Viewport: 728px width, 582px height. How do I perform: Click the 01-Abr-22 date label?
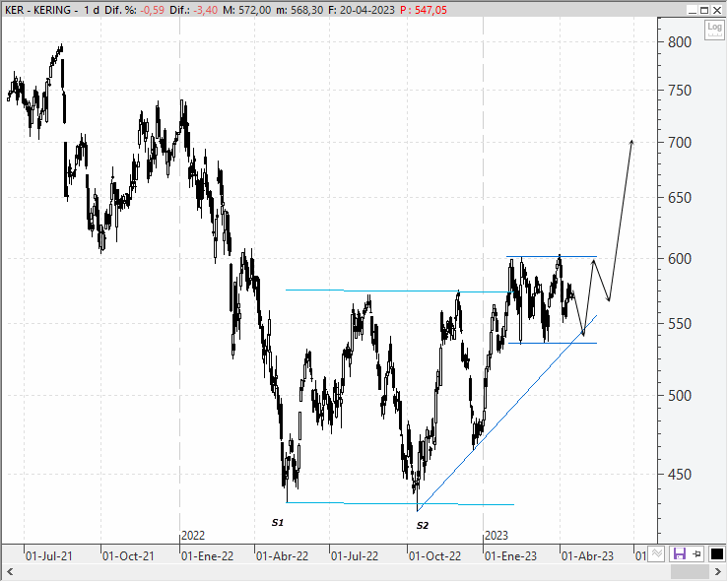pyautogui.click(x=283, y=556)
